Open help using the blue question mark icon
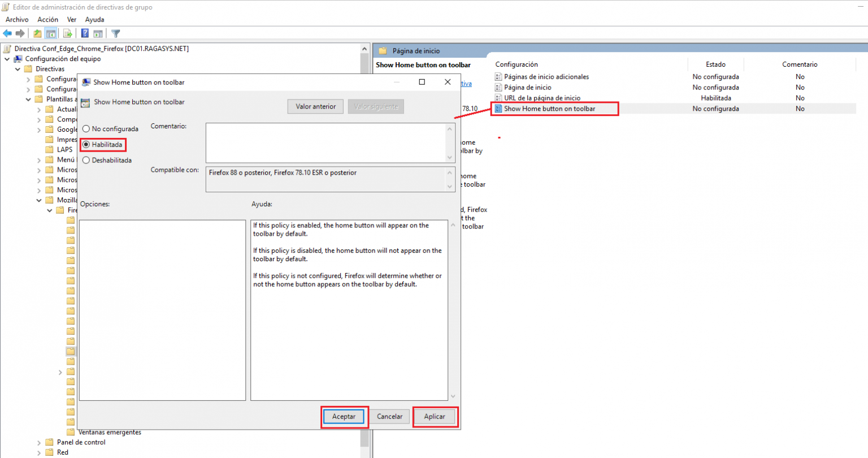The image size is (868, 458). [x=84, y=33]
